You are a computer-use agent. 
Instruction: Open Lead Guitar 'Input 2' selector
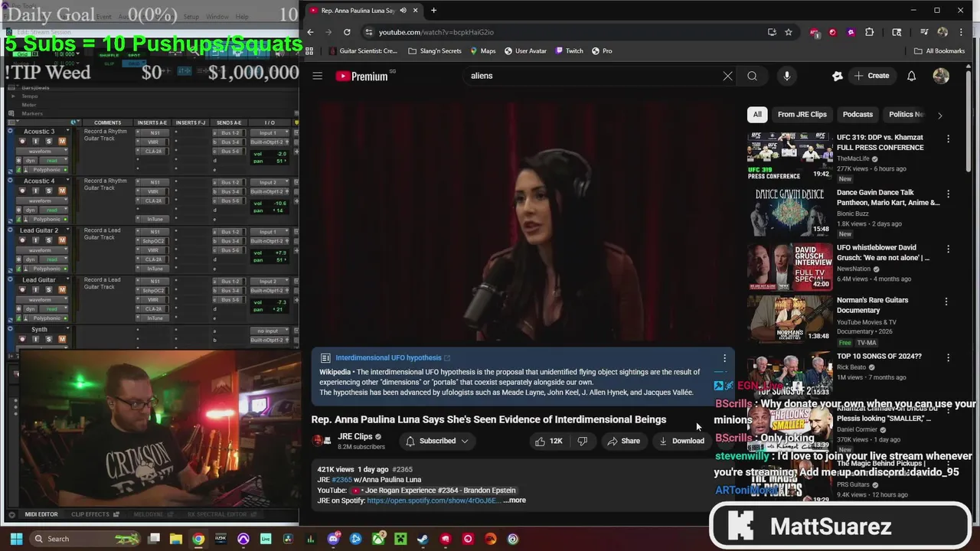tap(269, 282)
